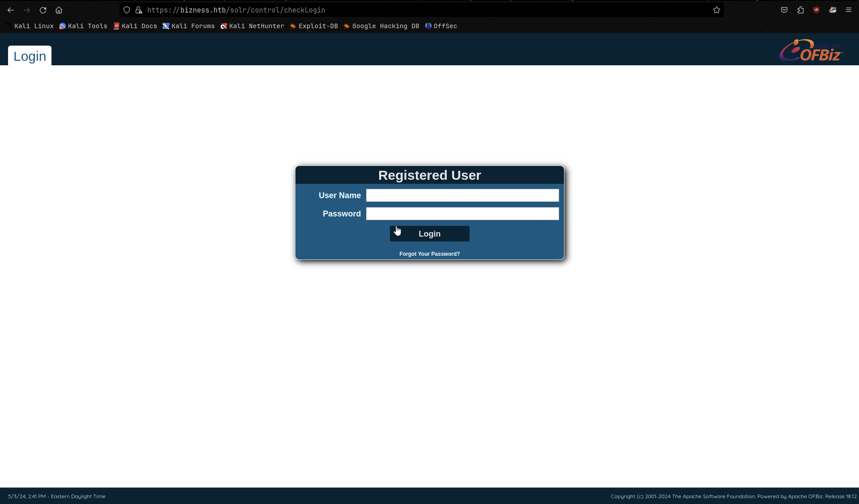Focus the User Name input field
Viewport: 859px width, 504px height.
[x=462, y=195]
